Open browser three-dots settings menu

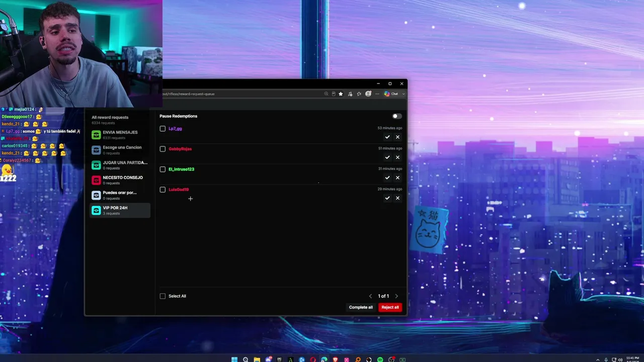pyautogui.click(x=377, y=94)
